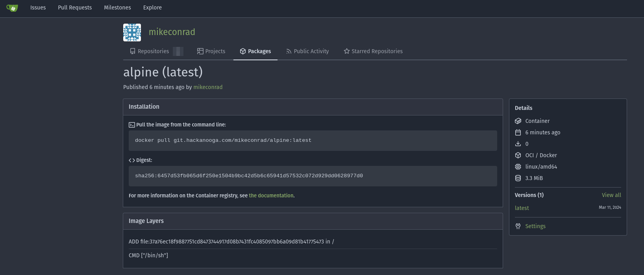Open the latest version link
Viewport: 644px width, 275px height.
click(522, 208)
